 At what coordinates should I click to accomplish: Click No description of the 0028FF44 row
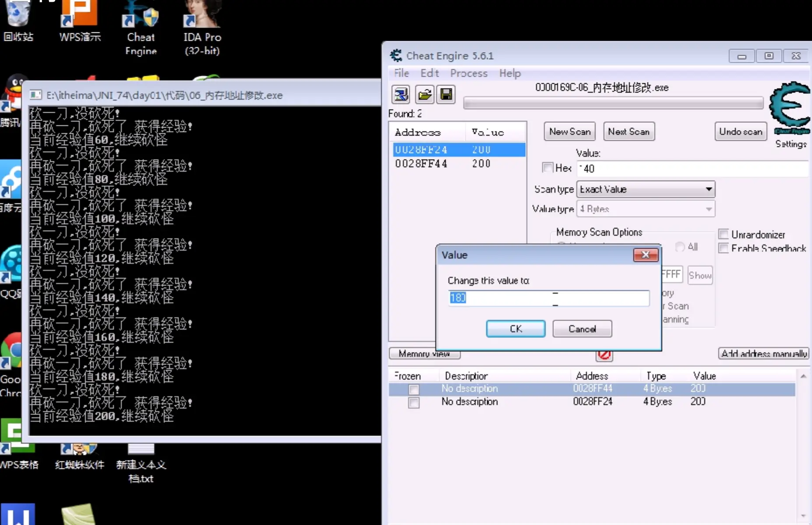(x=470, y=388)
